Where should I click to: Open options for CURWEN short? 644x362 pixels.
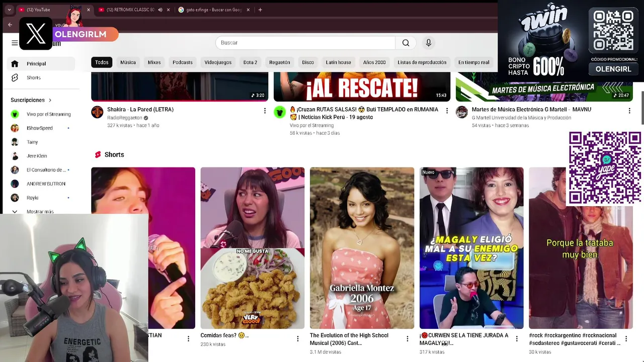(x=517, y=339)
